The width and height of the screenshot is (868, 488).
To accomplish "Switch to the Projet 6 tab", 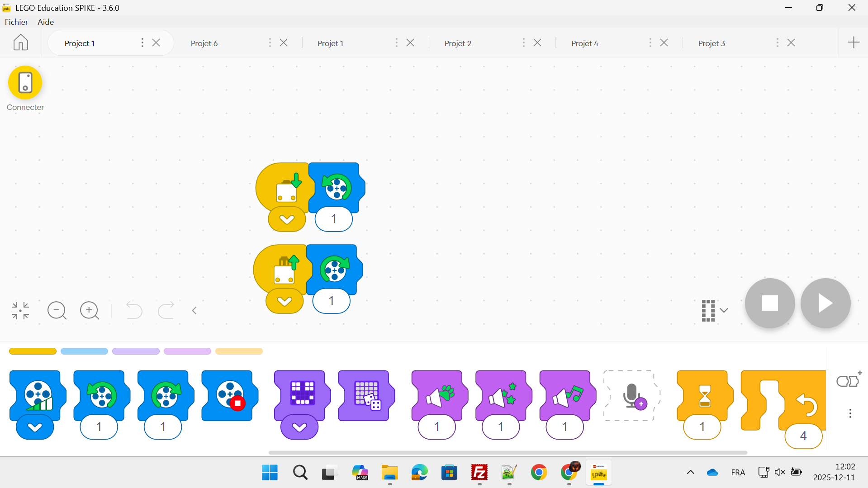I will (204, 43).
